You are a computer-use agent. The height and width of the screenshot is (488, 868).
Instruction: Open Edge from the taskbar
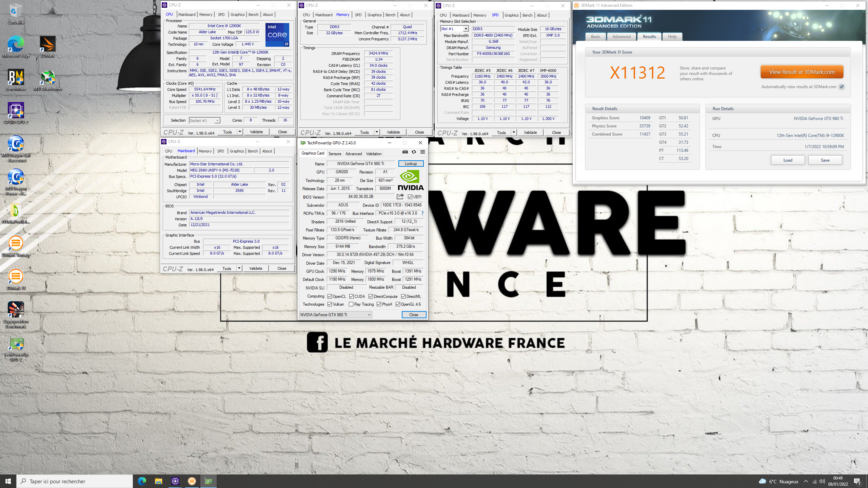pos(142,481)
